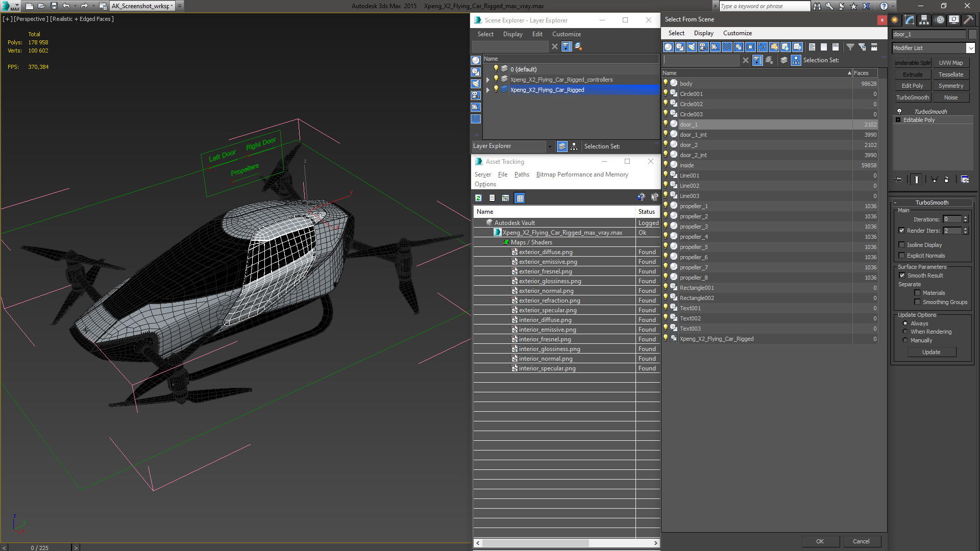The image size is (980, 551).
Task: Enable Explicit Normals checkbox
Action: tap(902, 256)
